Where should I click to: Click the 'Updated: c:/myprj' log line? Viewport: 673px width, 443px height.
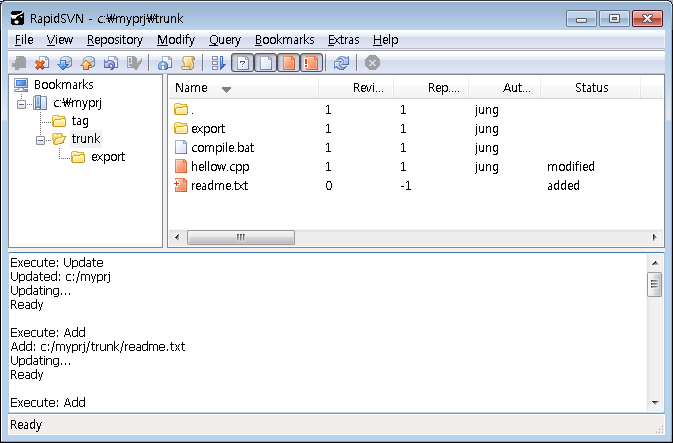[x=61, y=277]
